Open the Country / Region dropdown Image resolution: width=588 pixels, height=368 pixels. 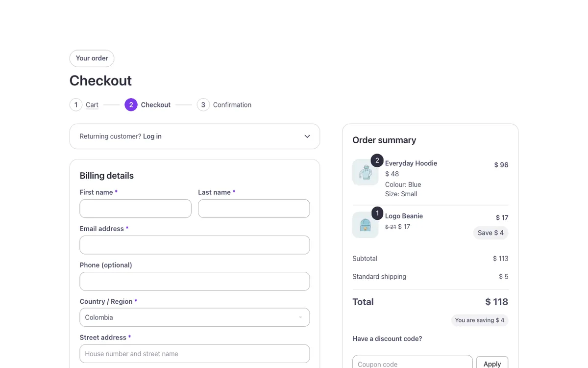[x=195, y=317]
